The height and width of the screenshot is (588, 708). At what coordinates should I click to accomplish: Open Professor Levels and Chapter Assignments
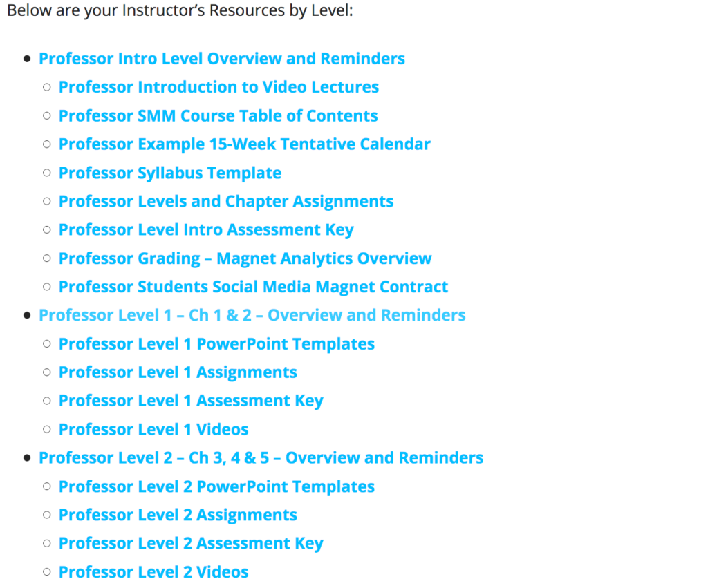[x=226, y=202]
